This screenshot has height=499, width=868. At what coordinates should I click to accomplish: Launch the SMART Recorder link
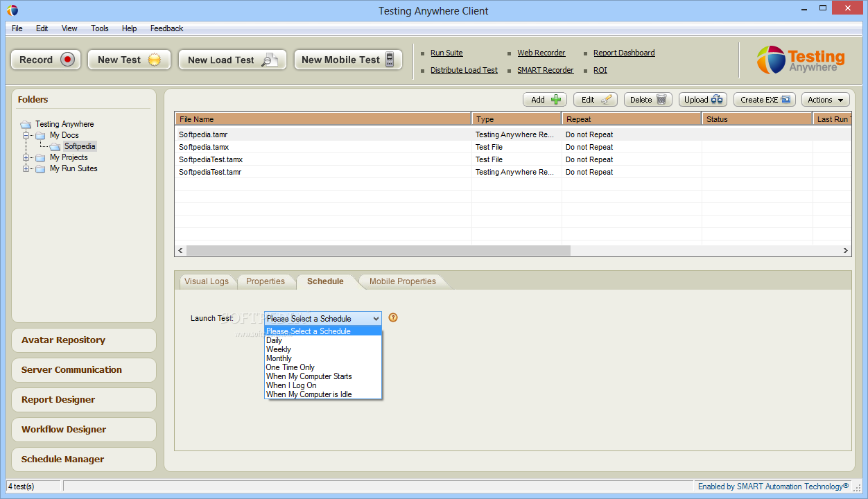pyautogui.click(x=546, y=70)
